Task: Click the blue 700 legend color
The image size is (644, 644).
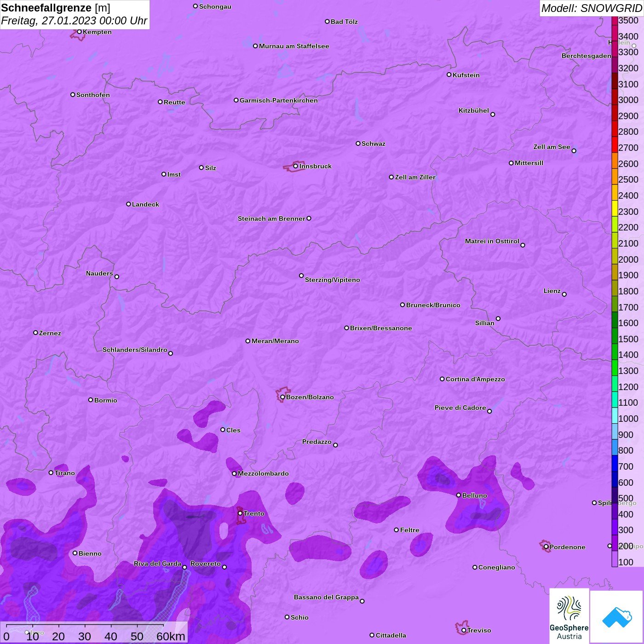Action: [615, 463]
